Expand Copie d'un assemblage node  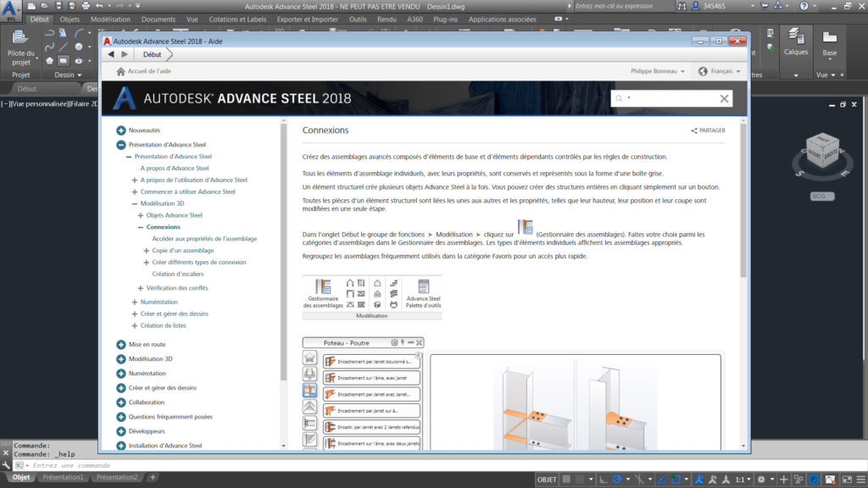(x=146, y=251)
